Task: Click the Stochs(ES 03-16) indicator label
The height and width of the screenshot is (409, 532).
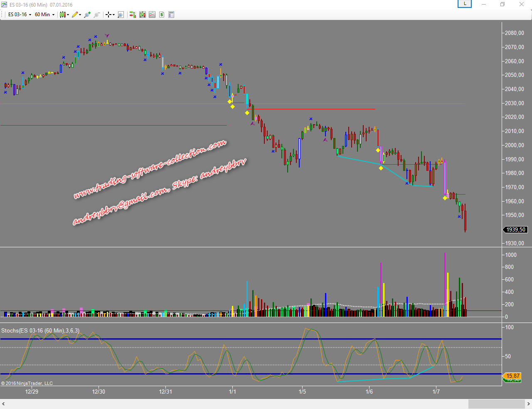Action: tap(40, 330)
